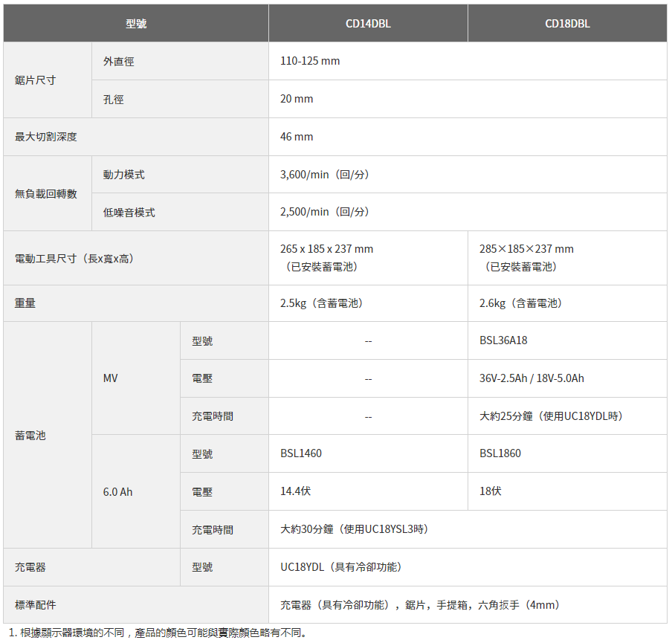Select the 14.4伏 voltage value
The height and width of the screenshot is (640, 672).
pyautogui.click(x=295, y=491)
